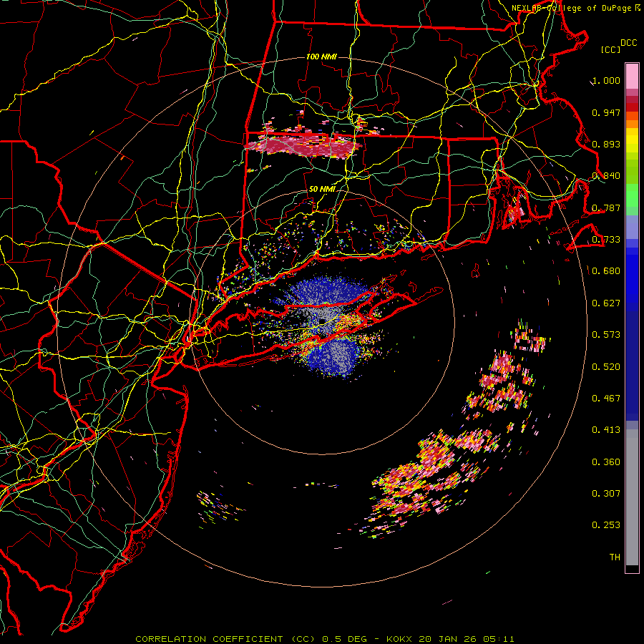Pick the lavender band of the color bar
Screen dimensions: 644x644
coord(632,227)
